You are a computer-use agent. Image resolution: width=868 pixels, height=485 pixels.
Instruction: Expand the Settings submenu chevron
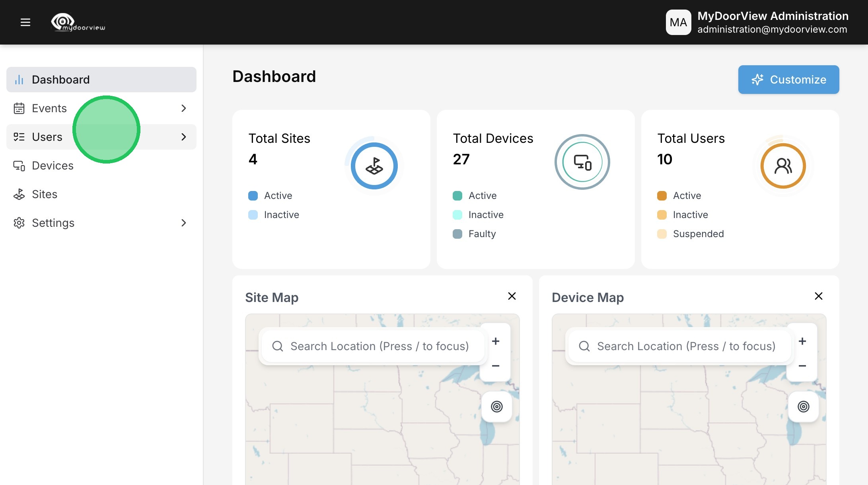(183, 223)
